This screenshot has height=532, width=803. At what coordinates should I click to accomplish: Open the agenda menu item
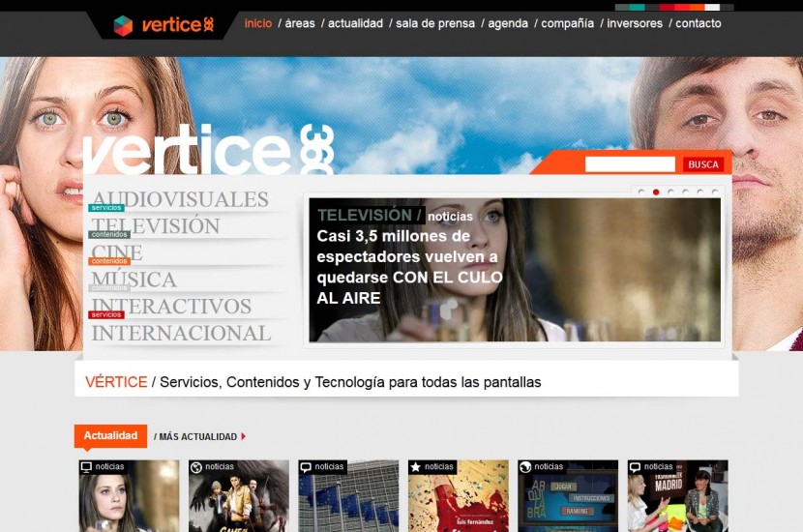[508, 23]
